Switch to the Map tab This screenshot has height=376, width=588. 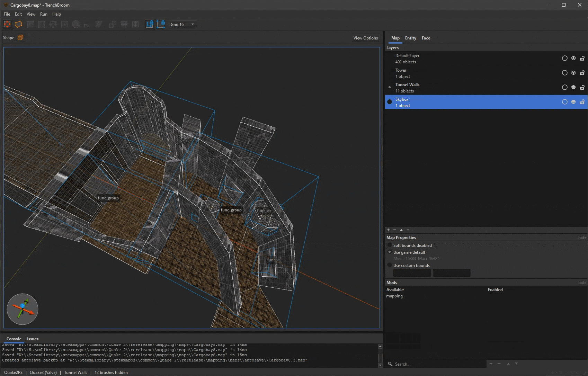tap(395, 38)
